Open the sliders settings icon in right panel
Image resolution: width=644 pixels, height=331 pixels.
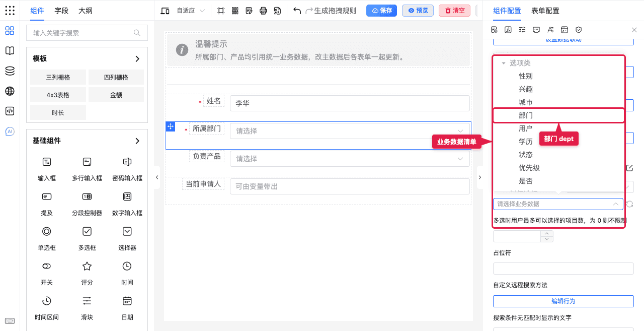(522, 30)
